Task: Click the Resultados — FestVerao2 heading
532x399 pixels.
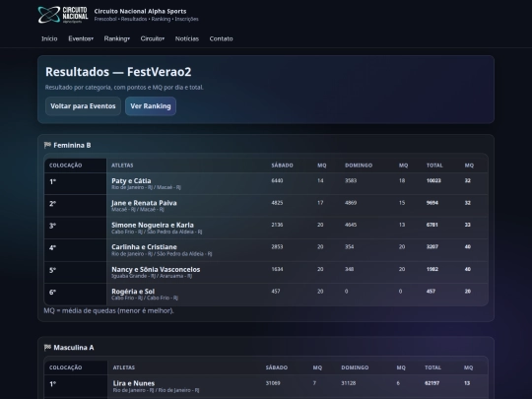Action: [118, 72]
